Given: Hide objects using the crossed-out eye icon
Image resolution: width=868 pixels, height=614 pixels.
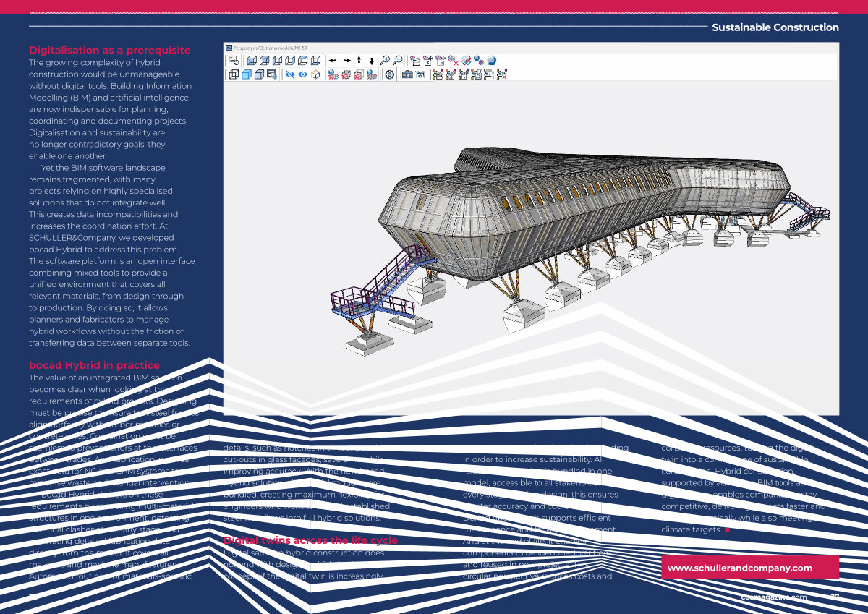Looking at the screenshot, I should click(x=289, y=74).
